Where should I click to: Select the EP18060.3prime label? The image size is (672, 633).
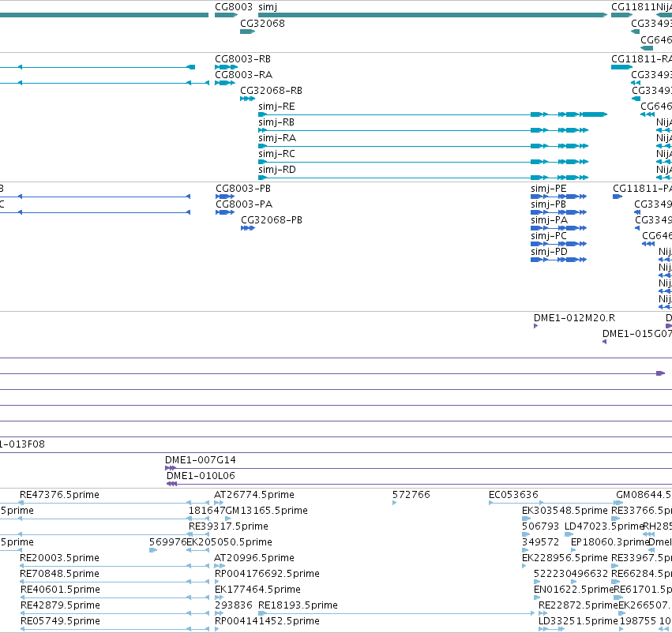click(610, 542)
